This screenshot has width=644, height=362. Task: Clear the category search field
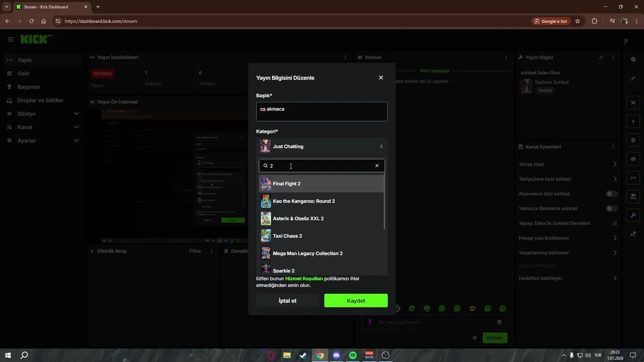click(377, 166)
